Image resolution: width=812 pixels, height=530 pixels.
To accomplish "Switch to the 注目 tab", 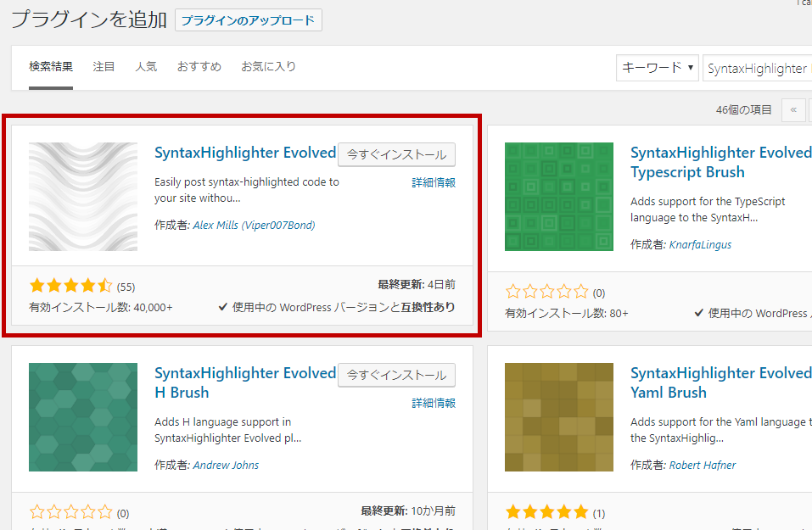I will point(104,66).
